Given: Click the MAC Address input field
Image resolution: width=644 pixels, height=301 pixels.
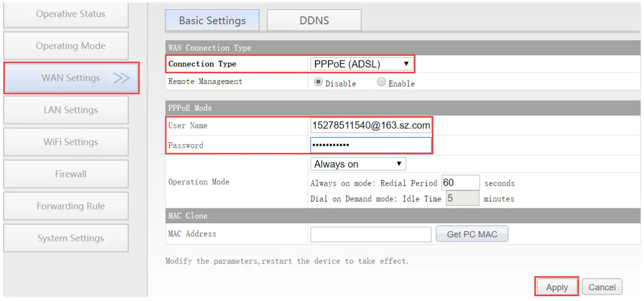Looking at the screenshot, I should pyautogui.click(x=371, y=234).
